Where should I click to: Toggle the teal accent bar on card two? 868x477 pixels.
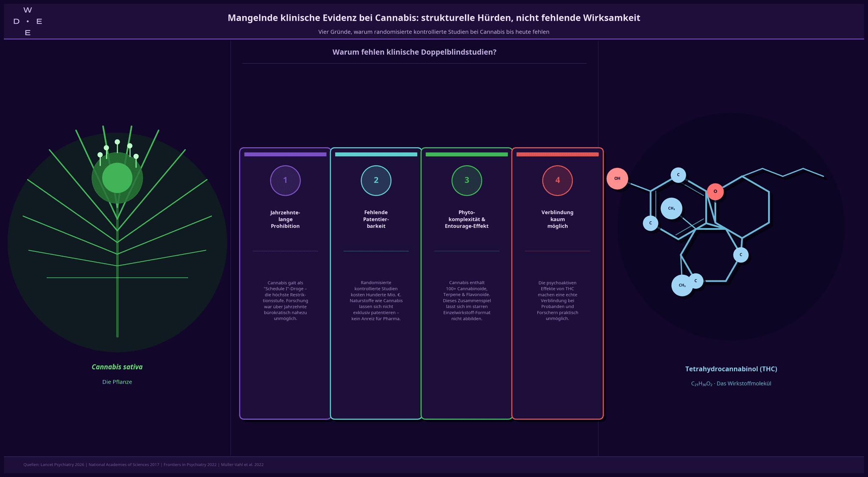376,154
